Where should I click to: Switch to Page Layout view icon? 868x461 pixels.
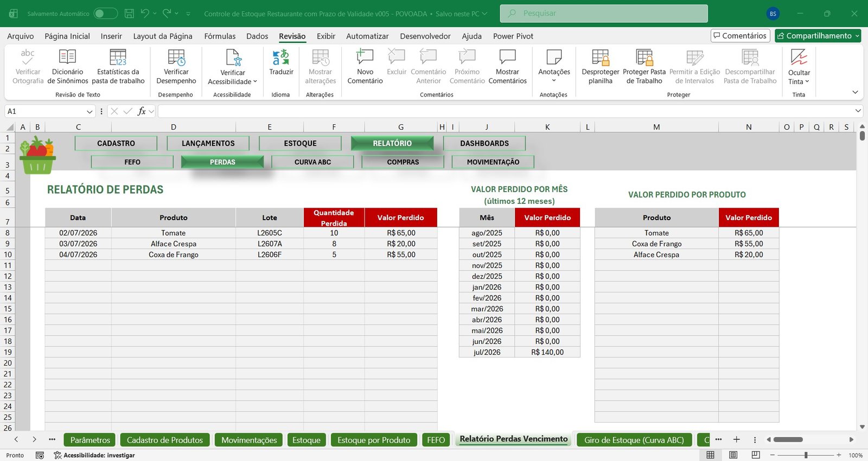coord(733,455)
